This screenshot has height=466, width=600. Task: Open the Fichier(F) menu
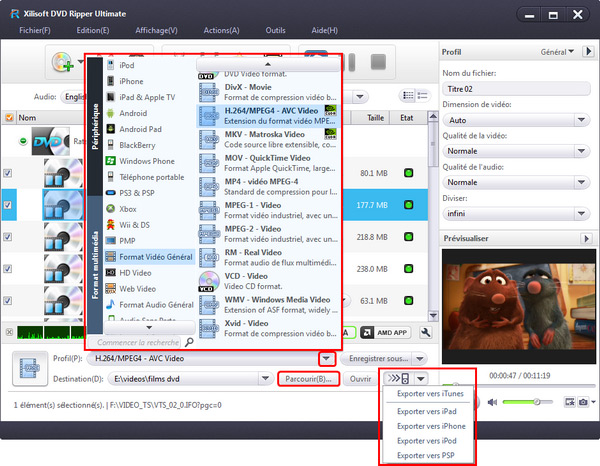pos(35,30)
